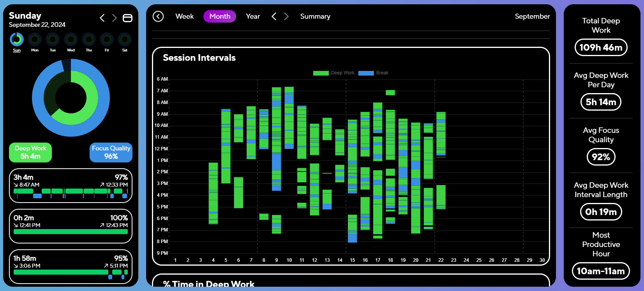Open the 0h 2m session card
The height and width of the screenshot is (291, 644).
(x=71, y=226)
